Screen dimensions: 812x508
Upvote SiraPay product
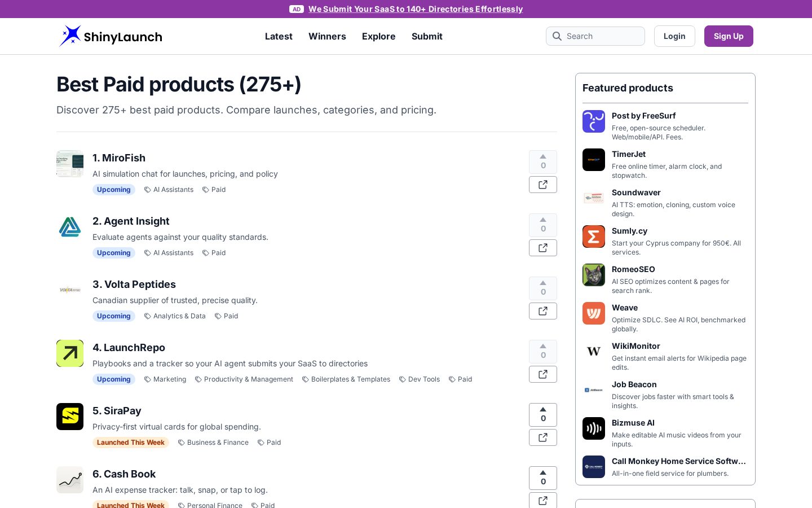543,415
